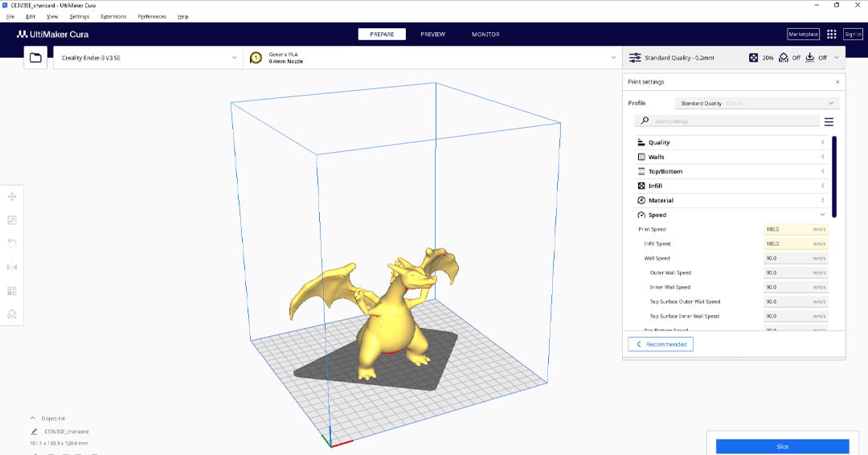
Task: Switch to the PREVIEW tab
Action: 432,35
